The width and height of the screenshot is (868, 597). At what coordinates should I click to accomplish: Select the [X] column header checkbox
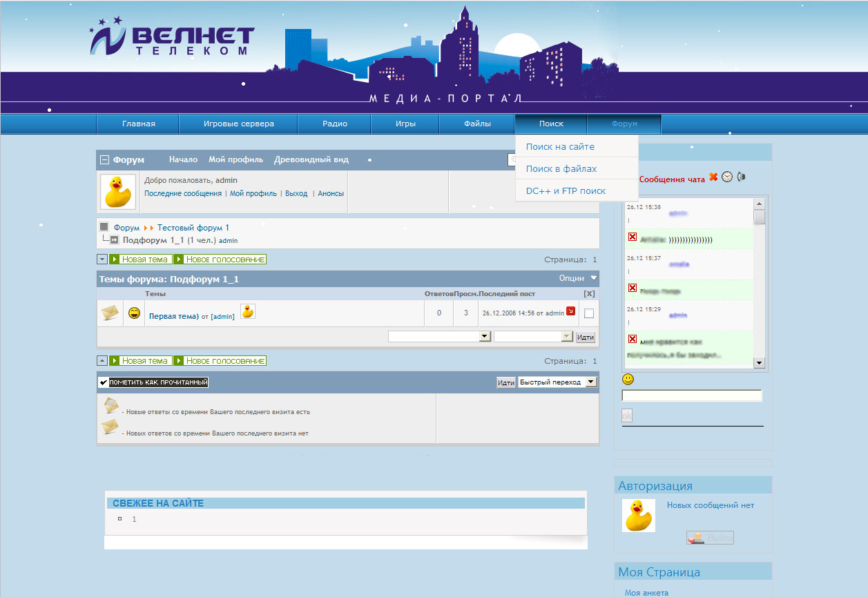(x=589, y=293)
